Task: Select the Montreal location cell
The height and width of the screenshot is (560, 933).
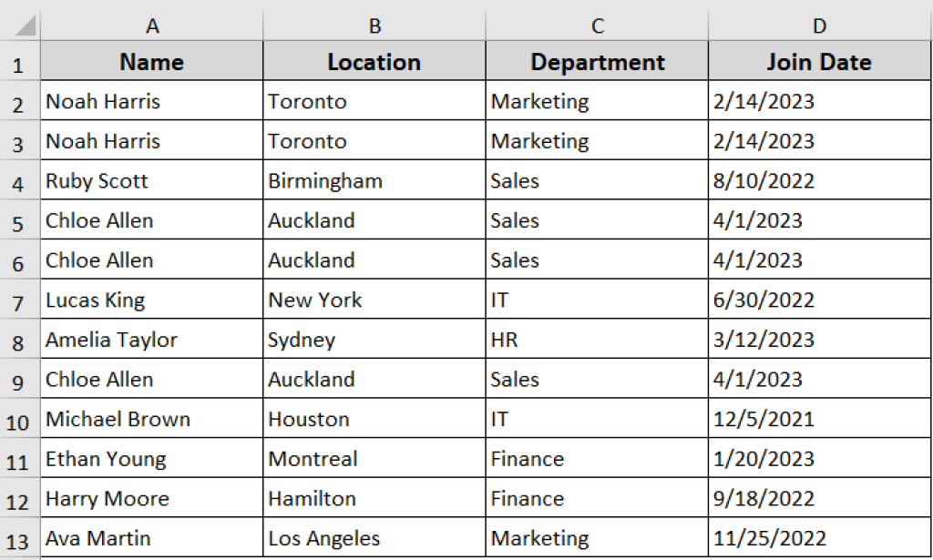Action: (374, 458)
